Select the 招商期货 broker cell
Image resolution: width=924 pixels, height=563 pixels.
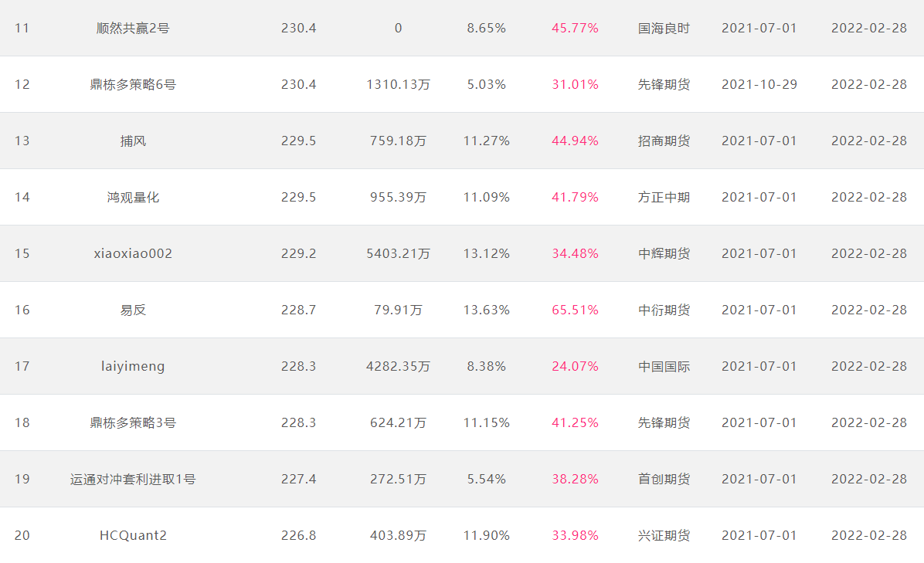[x=664, y=141]
